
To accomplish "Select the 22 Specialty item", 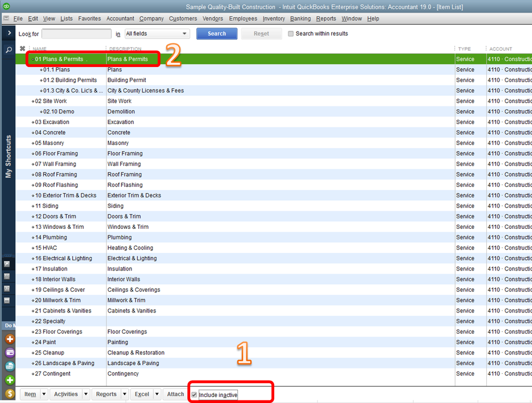I will click(50, 321).
